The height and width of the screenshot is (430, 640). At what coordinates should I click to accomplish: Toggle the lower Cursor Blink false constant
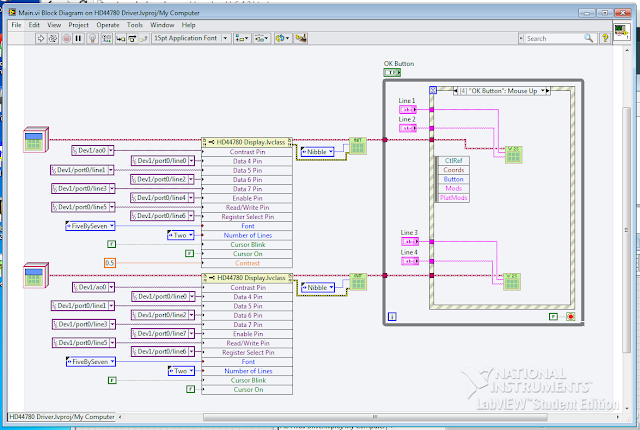point(112,380)
